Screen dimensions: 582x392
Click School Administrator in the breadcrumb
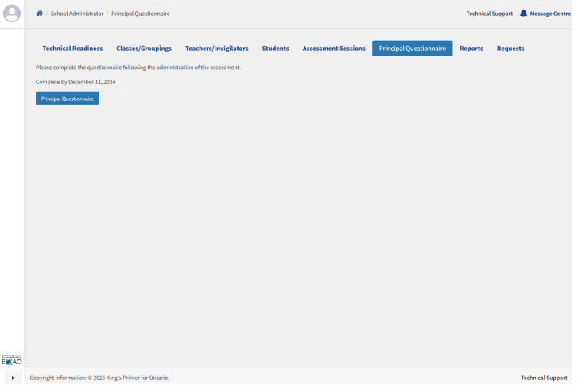(x=77, y=14)
